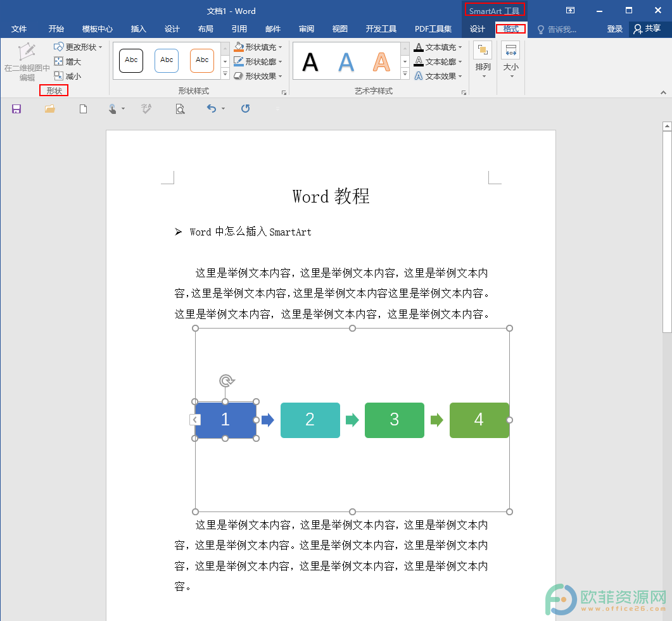Expand shape styles gallery more arrow
The width and height of the screenshot is (672, 621).
[225, 75]
